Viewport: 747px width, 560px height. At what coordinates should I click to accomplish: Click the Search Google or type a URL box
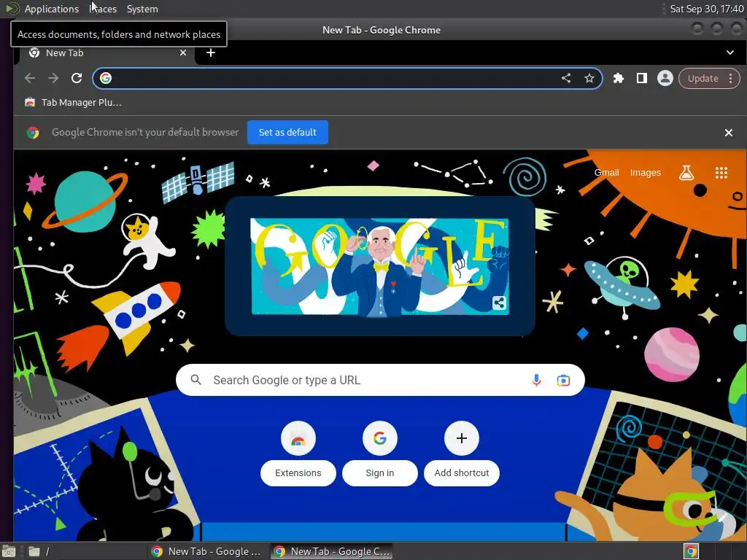tap(380, 380)
